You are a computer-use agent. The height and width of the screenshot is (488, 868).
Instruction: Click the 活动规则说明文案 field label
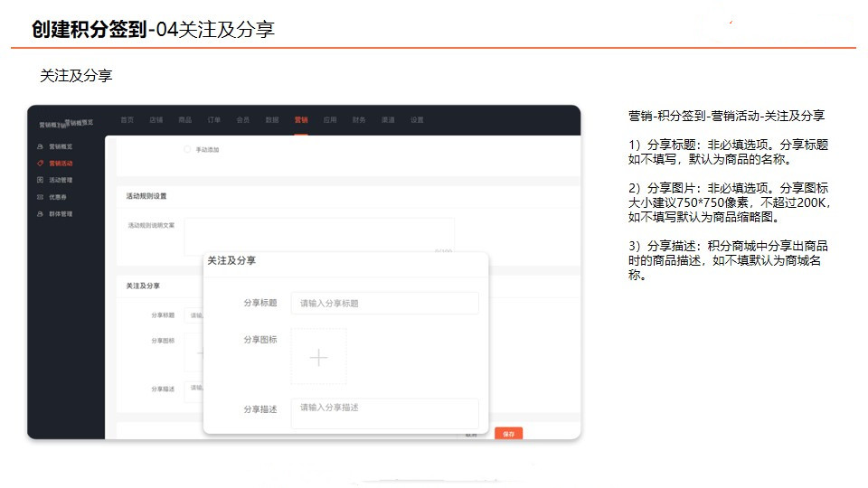click(x=151, y=225)
